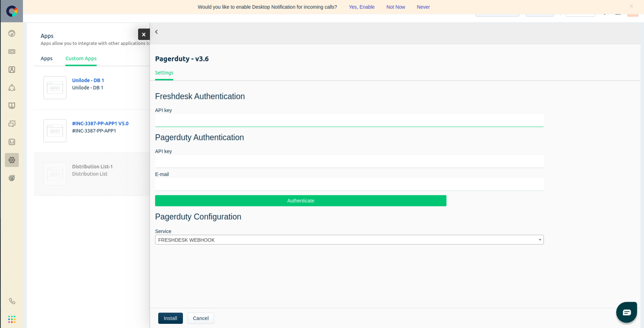Select the Distribution List-1 app thumbnail
Image resolution: width=644 pixels, height=328 pixels.
[55, 174]
